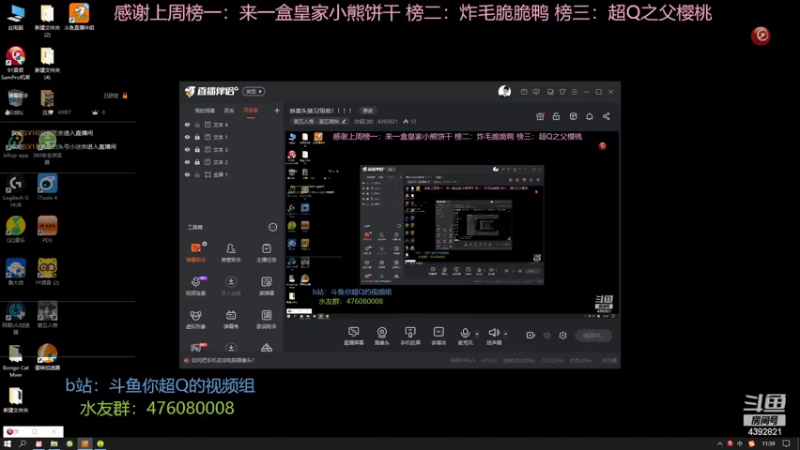The height and width of the screenshot is (450, 800).
Task: Open the mail icon in title bar
Action: pyautogui.click(x=524, y=92)
